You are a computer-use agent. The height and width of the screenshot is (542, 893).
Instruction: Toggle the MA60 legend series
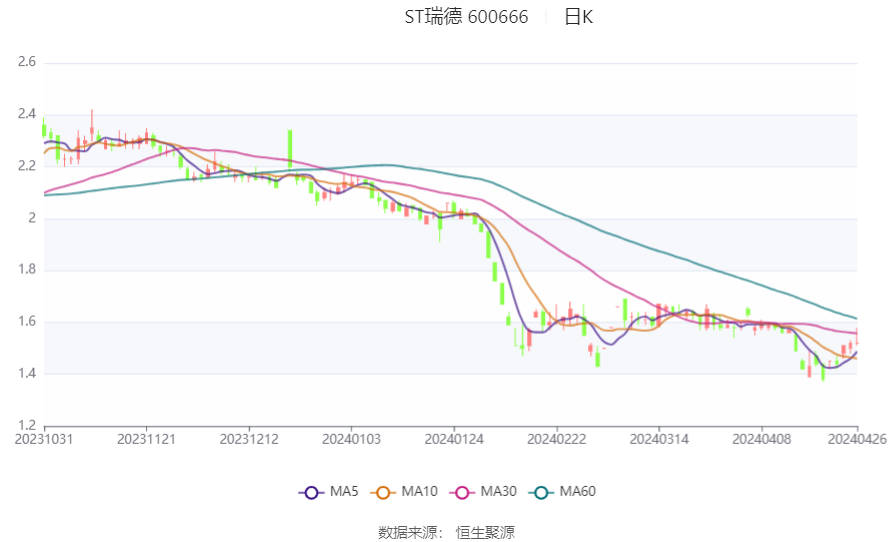pos(562,492)
